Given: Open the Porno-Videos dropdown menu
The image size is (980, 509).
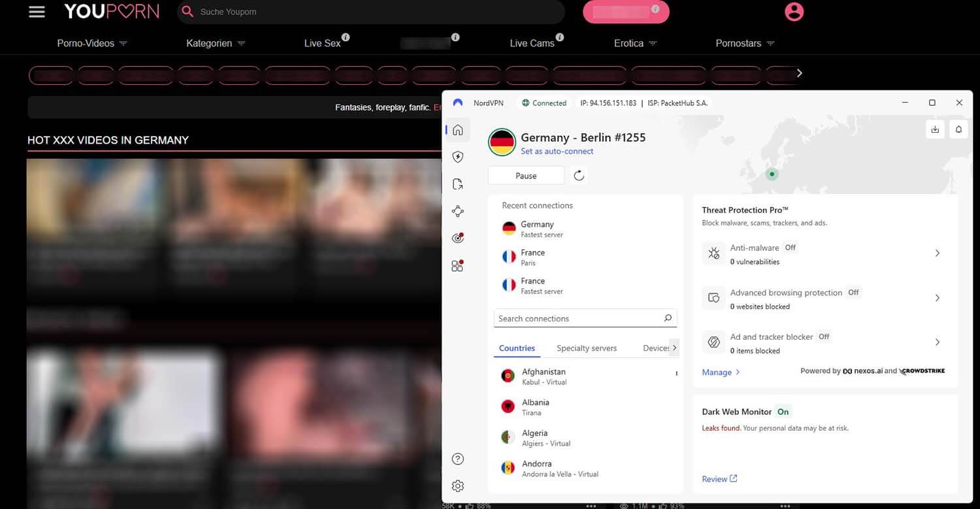Looking at the screenshot, I should 92,43.
